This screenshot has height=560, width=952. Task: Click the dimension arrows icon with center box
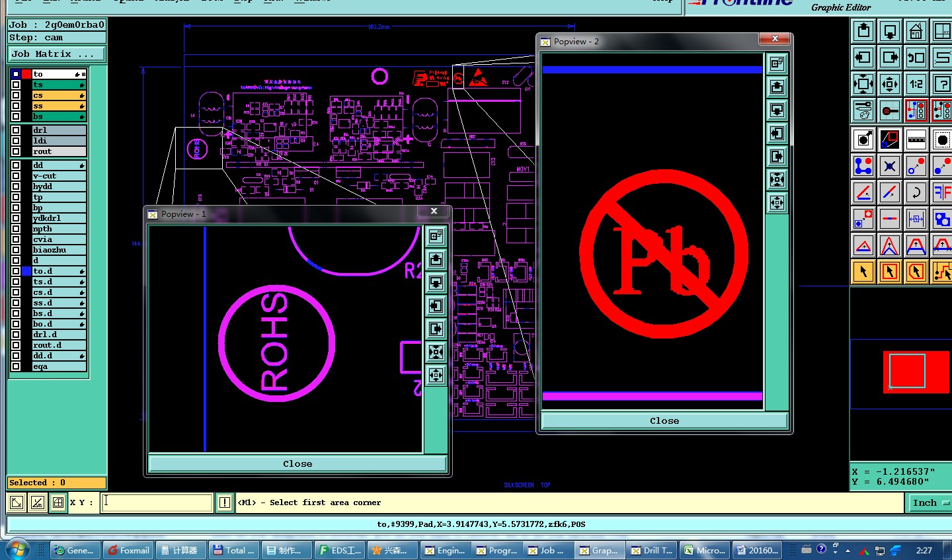pos(916,219)
